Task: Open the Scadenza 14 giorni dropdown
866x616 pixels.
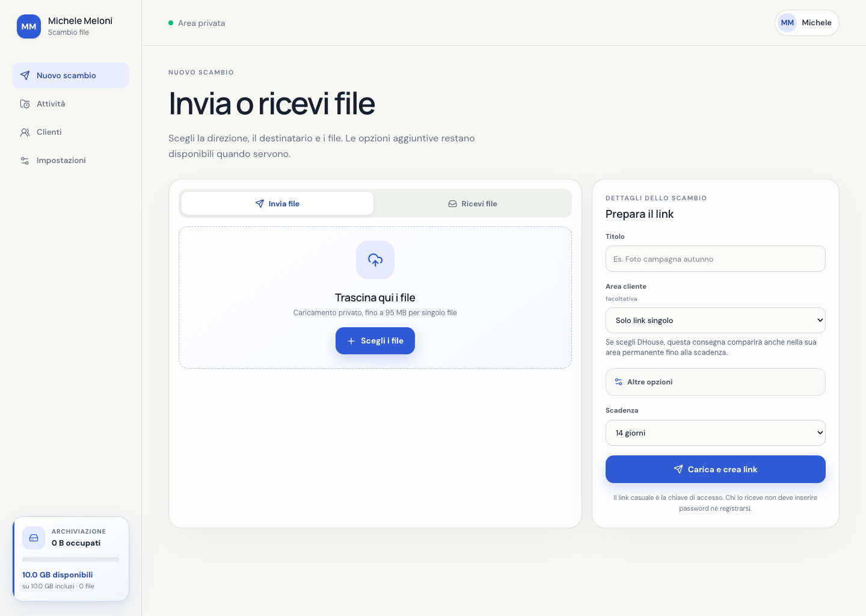Action: pos(716,433)
